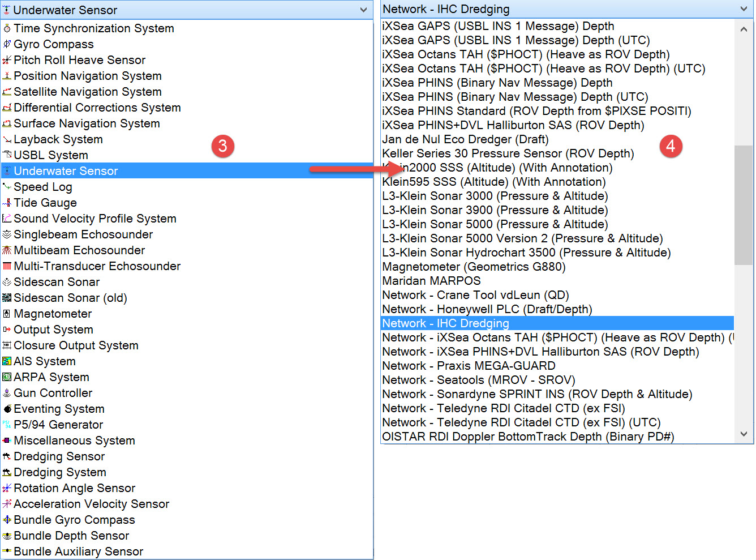Click the Sidescan Sonar (old) icon
The image size is (756, 560).
pos(7,298)
